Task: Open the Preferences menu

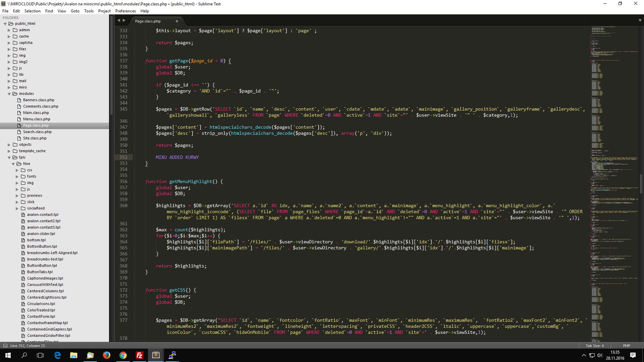Action: 125,11
